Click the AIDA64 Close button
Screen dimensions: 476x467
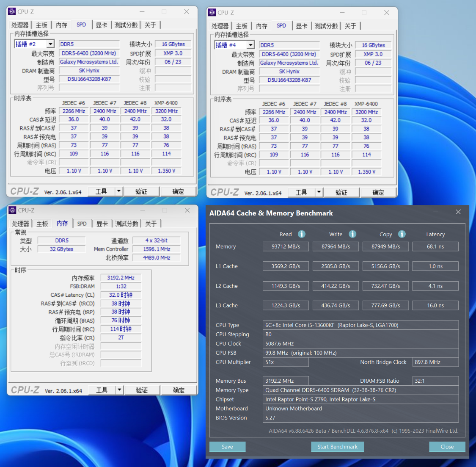[x=447, y=447]
